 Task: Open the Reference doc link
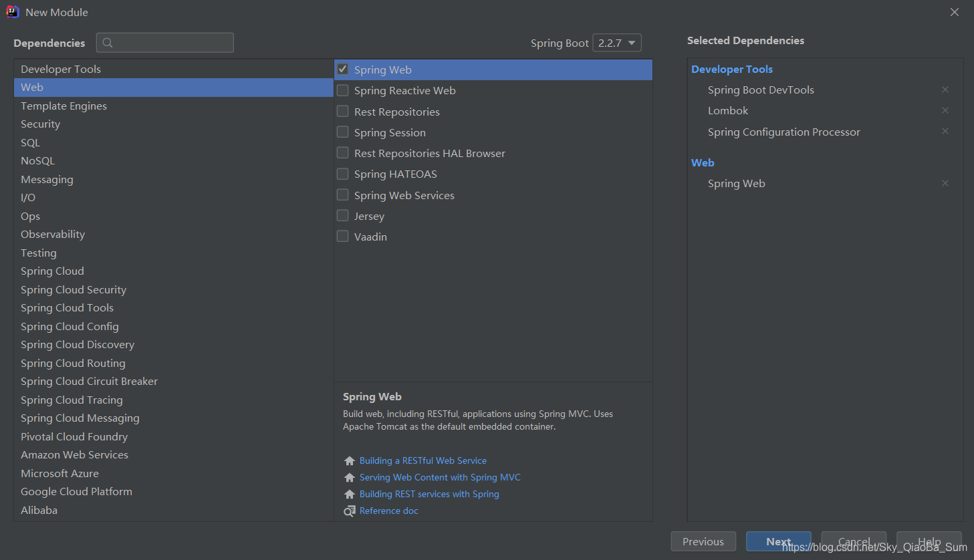click(x=389, y=511)
